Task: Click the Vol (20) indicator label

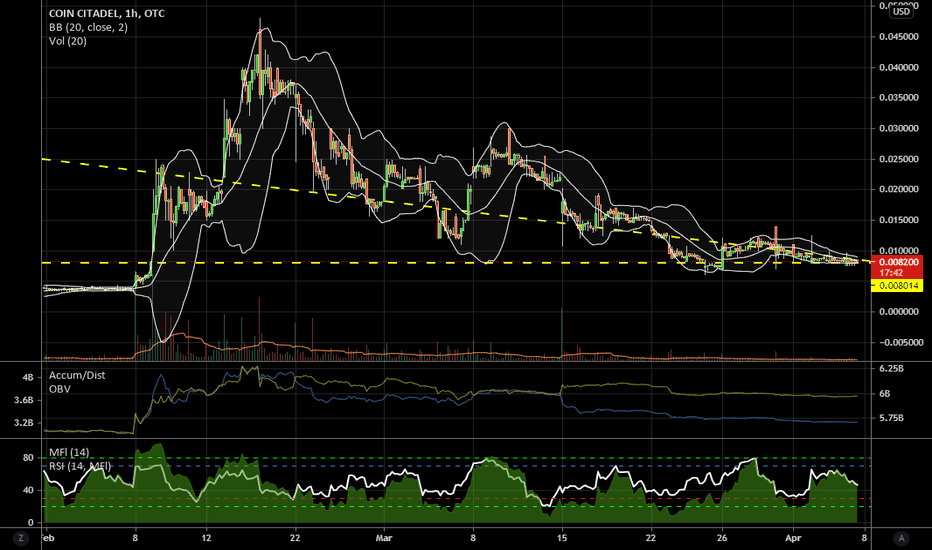Action: pyautogui.click(x=68, y=41)
